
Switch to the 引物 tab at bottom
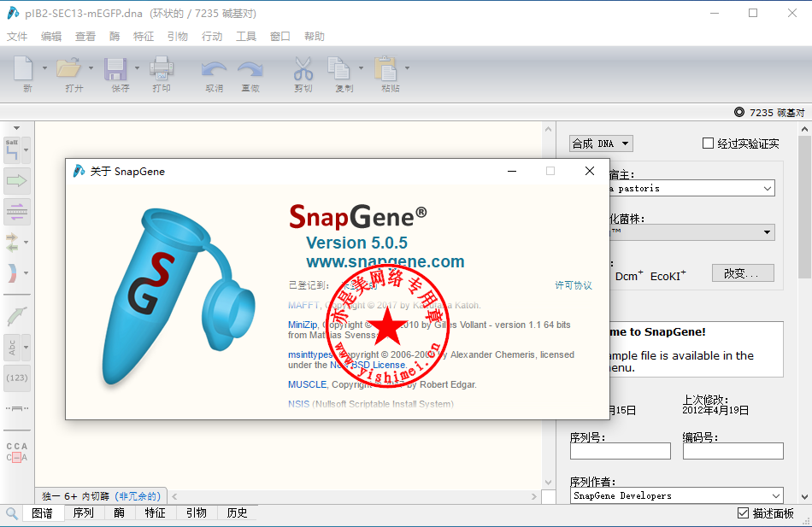tap(197, 513)
